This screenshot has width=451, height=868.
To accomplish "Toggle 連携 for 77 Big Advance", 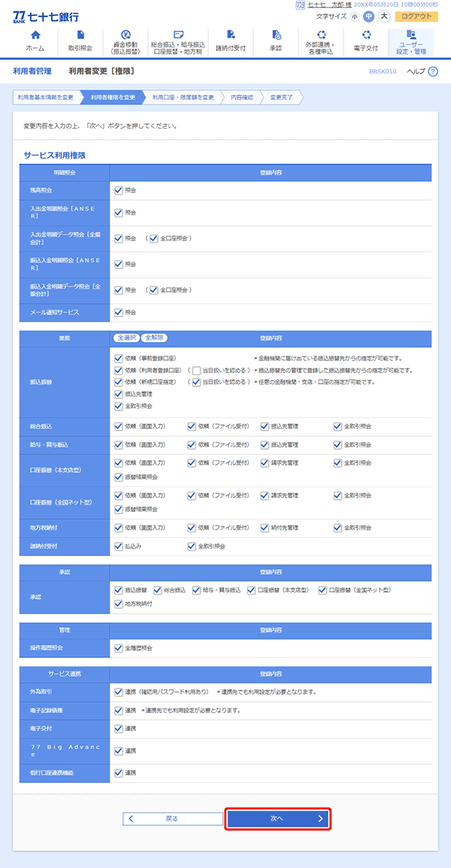I will (119, 751).
